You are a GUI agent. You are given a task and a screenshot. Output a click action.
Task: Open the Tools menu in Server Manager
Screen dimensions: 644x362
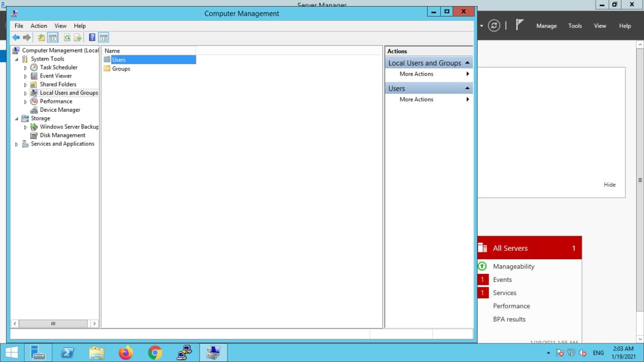coord(575,26)
